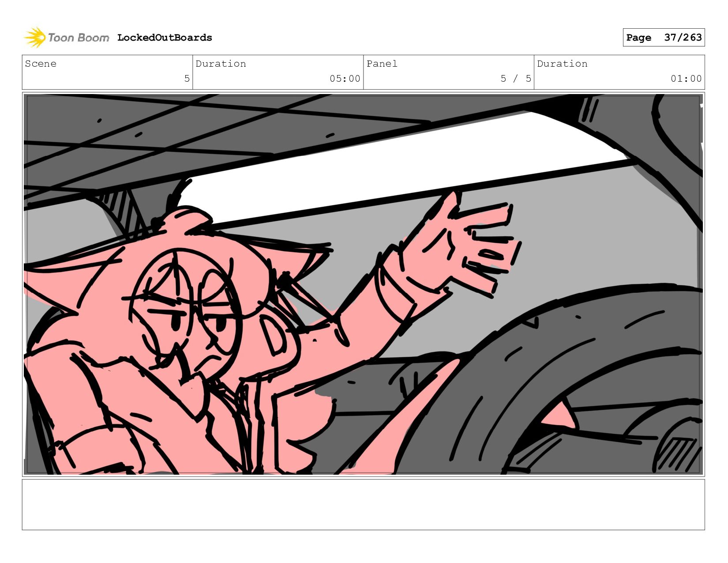Viewport: 728px width, 563px height.
Task: Select the Scene label
Action: pyautogui.click(x=41, y=64)
